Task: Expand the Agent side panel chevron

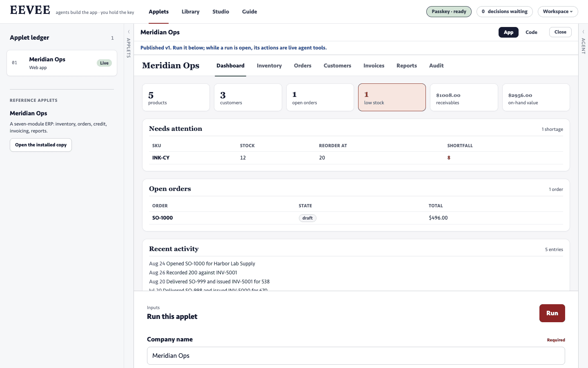Action: [583, 32]
